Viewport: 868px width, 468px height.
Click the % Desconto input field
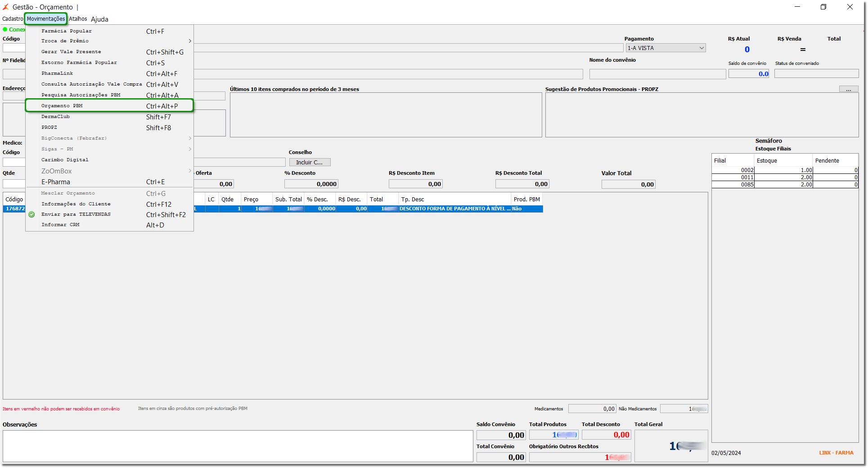(x=311, y=184)
